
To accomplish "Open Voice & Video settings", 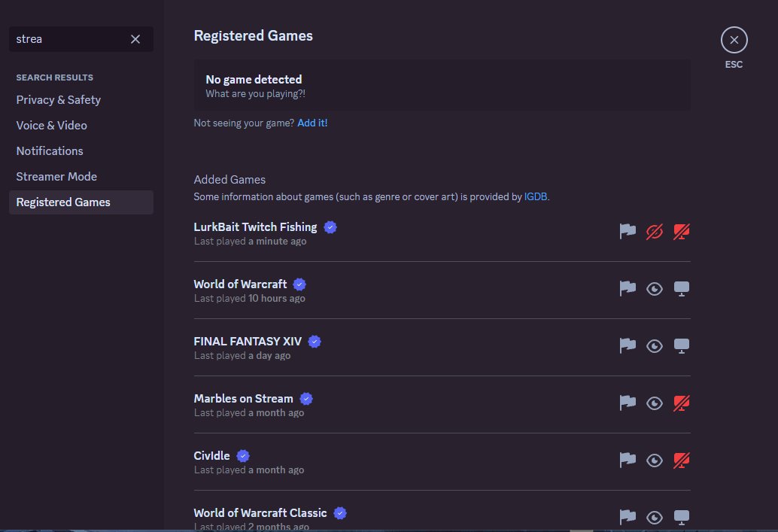I will click(x=81, y=126).
